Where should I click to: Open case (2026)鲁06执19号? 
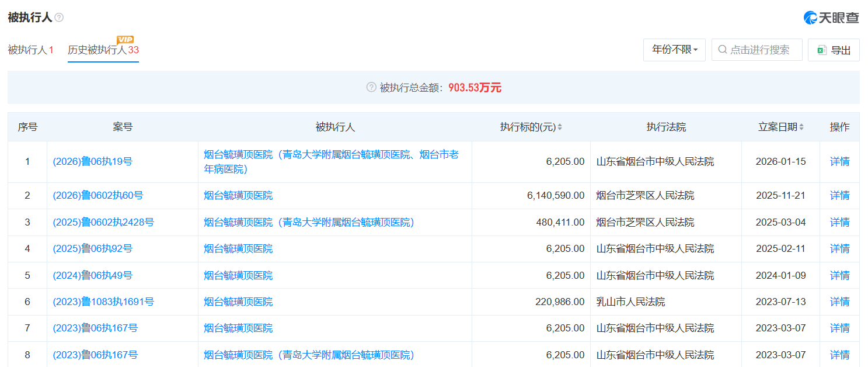pos(92,162)
